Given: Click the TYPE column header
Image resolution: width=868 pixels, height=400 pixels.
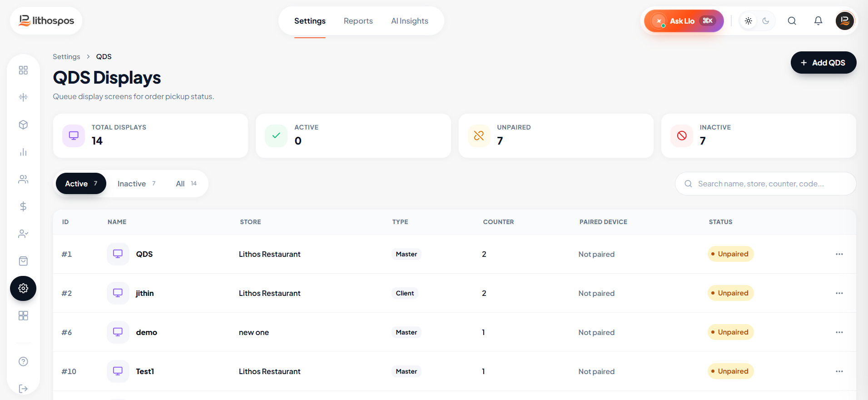Looking at the screenshot, I should pyautogui.click(x=400, y=222).
